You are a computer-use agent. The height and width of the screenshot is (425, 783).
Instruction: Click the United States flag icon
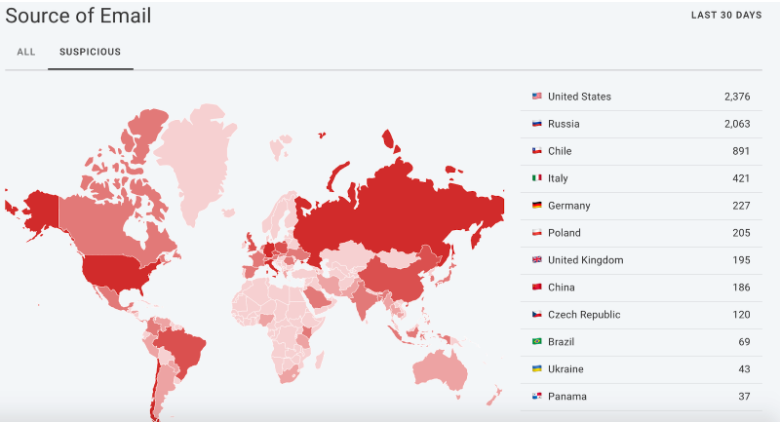(x=537, y=96)
